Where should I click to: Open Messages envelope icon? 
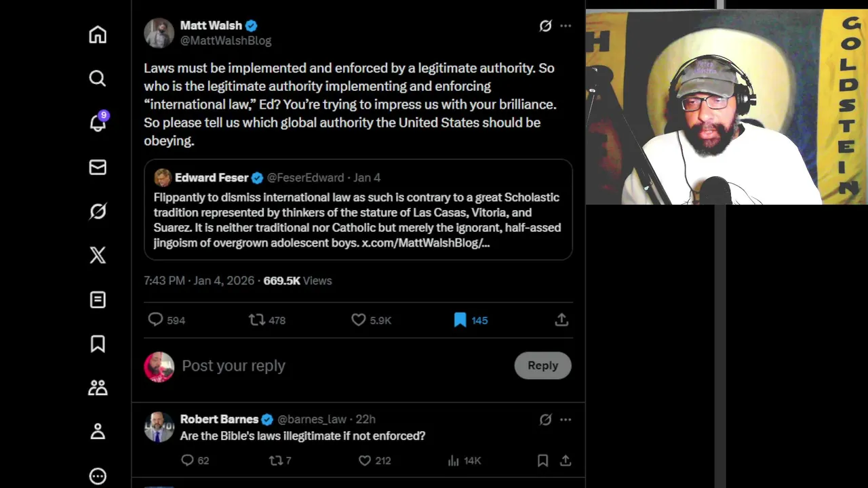click(98, 167)
